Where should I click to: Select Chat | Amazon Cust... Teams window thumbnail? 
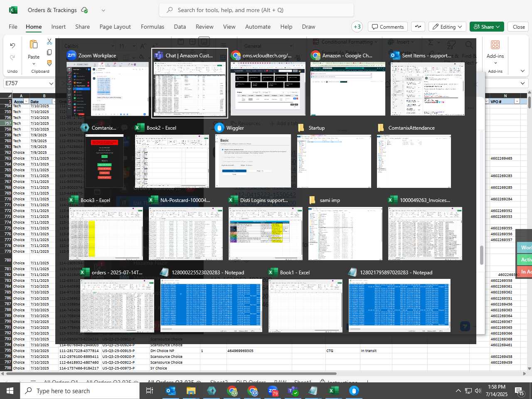(190, 83)
